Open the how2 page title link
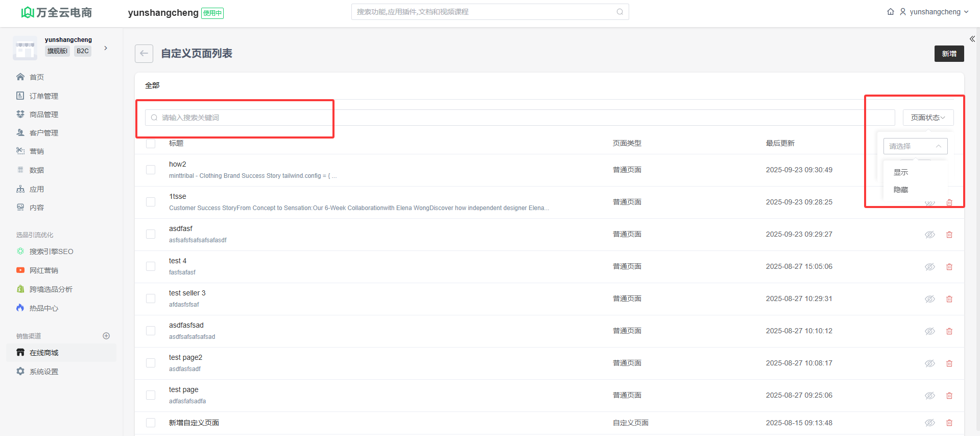Image resolution: width=980 pixels, height=436 pixels. pos(178,164)
